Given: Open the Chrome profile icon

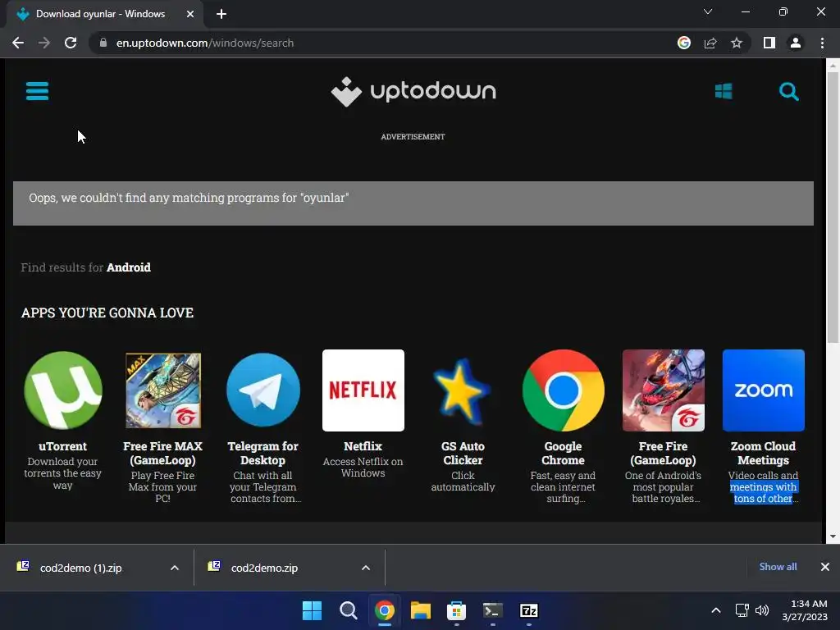Looking at the screenshot, I should (x=796, y=43).
